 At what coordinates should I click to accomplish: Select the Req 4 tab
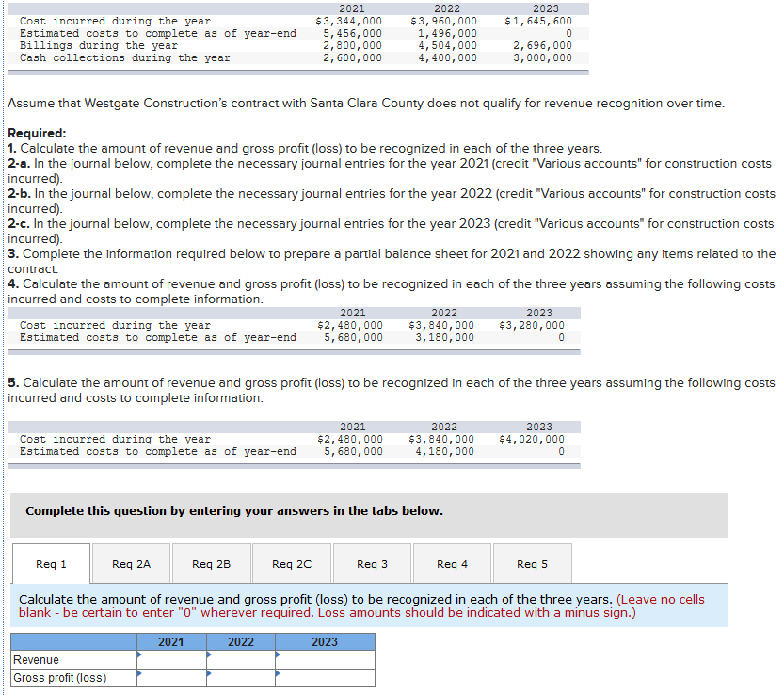tap(452, 563)
